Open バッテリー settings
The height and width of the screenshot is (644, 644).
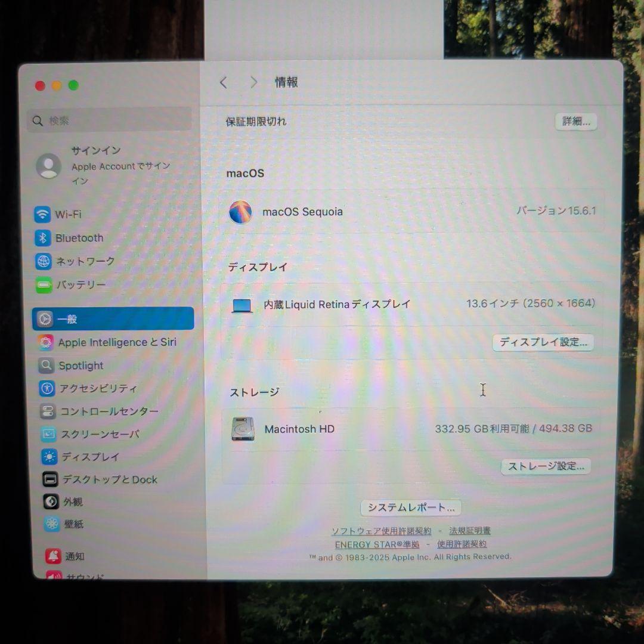(x=82, y=285)
